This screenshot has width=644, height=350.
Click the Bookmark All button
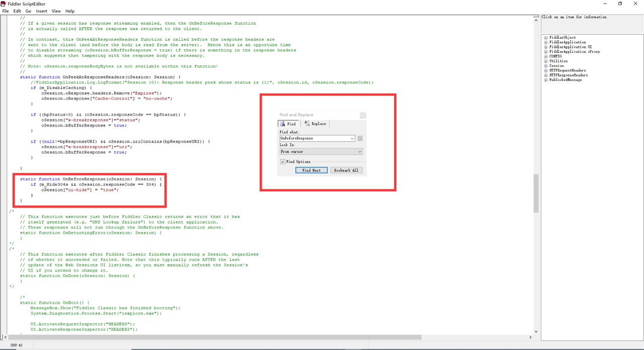(x=346, y=170)
